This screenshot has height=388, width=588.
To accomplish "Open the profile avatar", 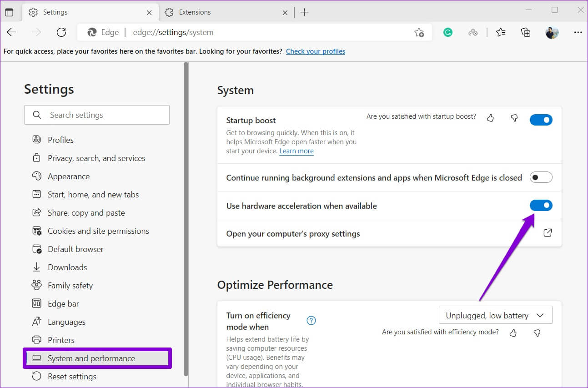I will click(552, 32).
